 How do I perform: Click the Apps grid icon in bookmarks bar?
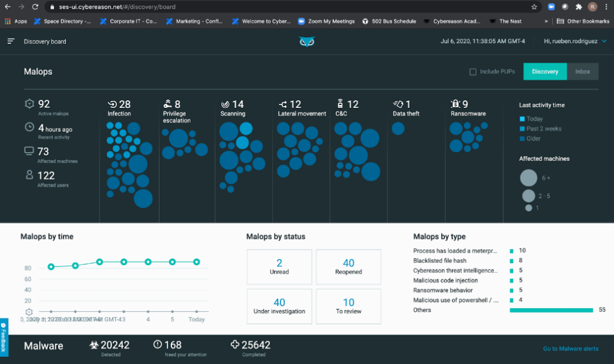coord(7,21)
